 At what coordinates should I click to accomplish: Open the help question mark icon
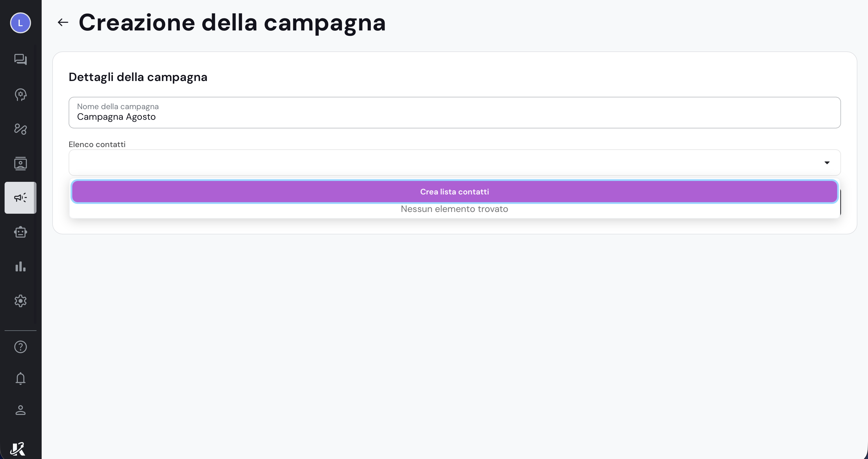[x=21, y=347]
